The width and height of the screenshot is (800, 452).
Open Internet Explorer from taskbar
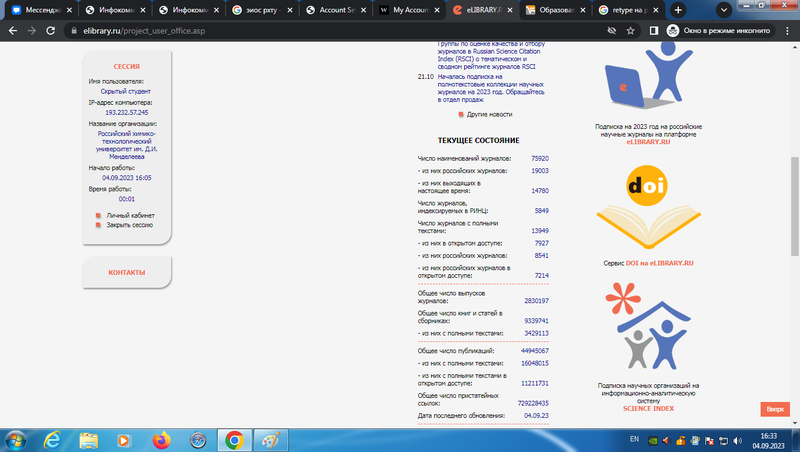(52, 439)
